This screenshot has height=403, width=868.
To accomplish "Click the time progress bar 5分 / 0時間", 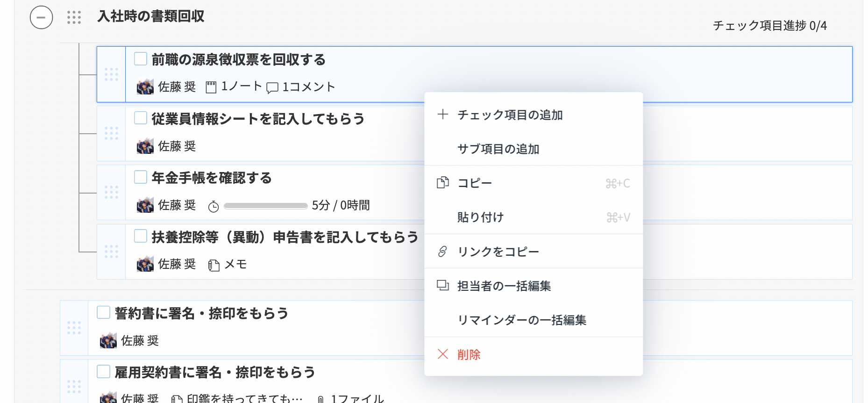I will [x=265, y=206].
